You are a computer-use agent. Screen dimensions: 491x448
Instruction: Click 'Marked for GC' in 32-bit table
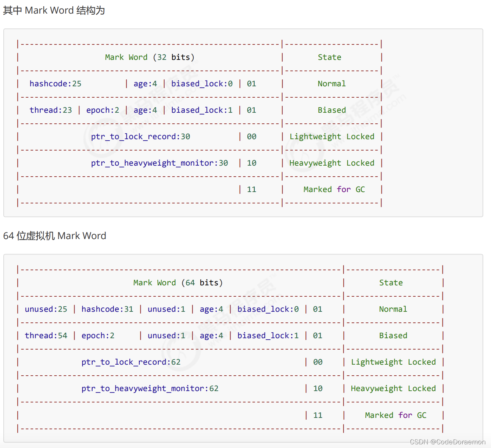click(x=334, y=189)
